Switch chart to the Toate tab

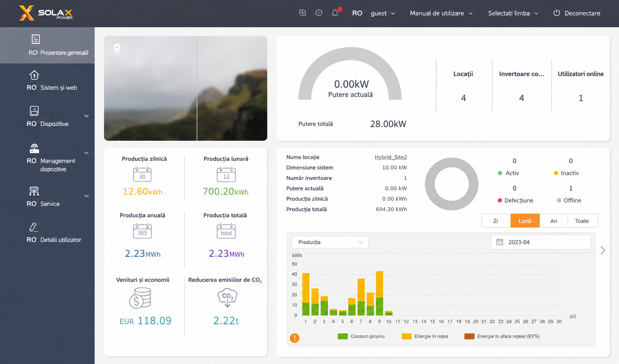(x=582, y=221)
